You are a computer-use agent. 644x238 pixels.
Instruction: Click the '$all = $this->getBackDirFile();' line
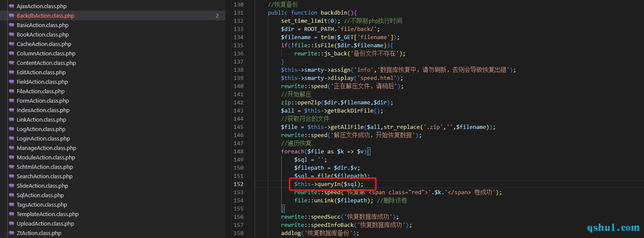332,111
